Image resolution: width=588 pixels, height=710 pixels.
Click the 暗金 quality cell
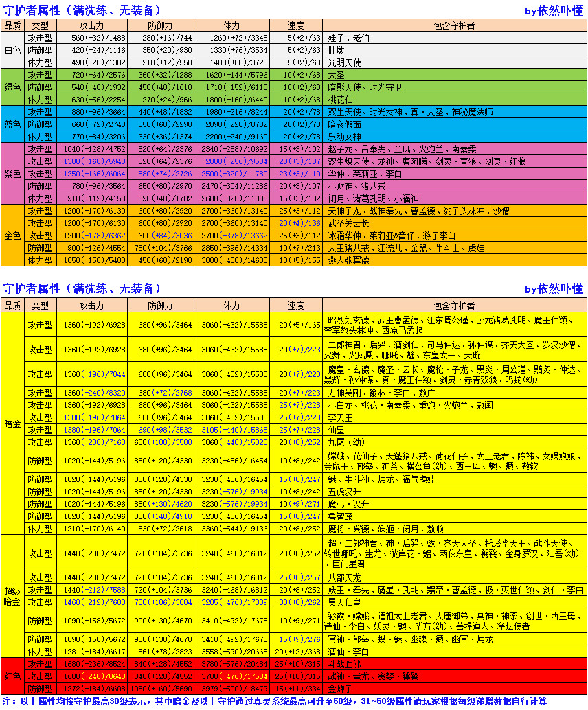[x=12, y=424]
